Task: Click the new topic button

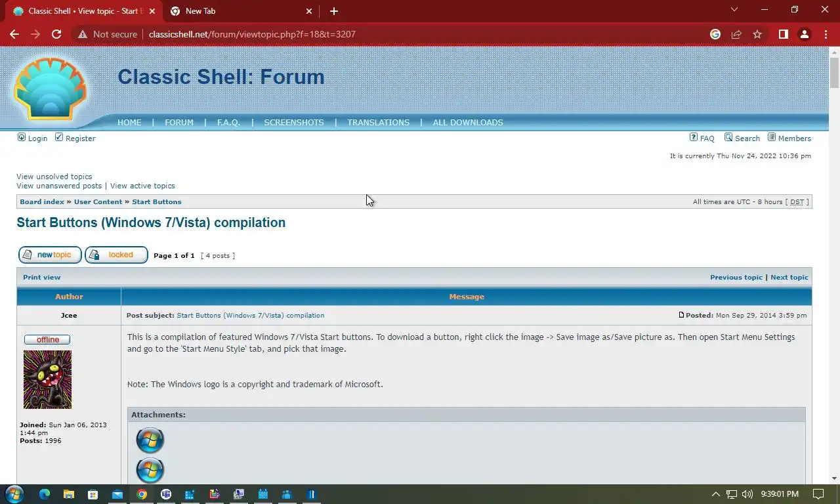Action: 50,255
